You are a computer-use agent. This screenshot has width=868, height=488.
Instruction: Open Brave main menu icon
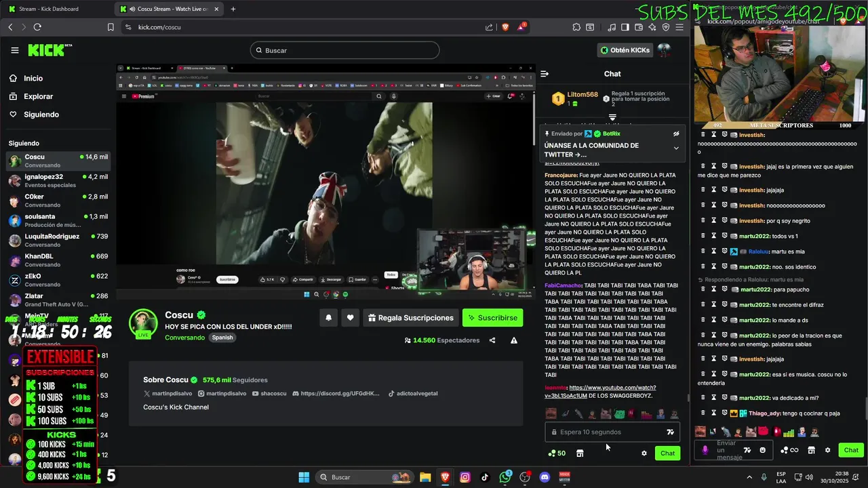(679, 27)
